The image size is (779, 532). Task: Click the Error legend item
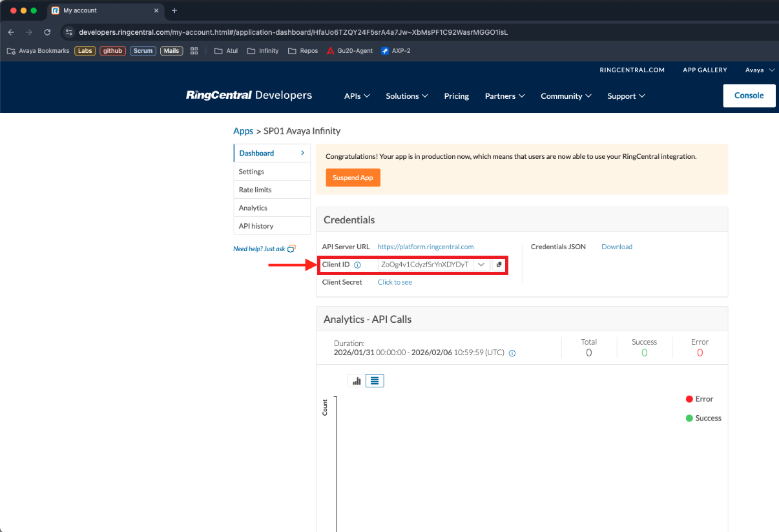coord(700,399)
